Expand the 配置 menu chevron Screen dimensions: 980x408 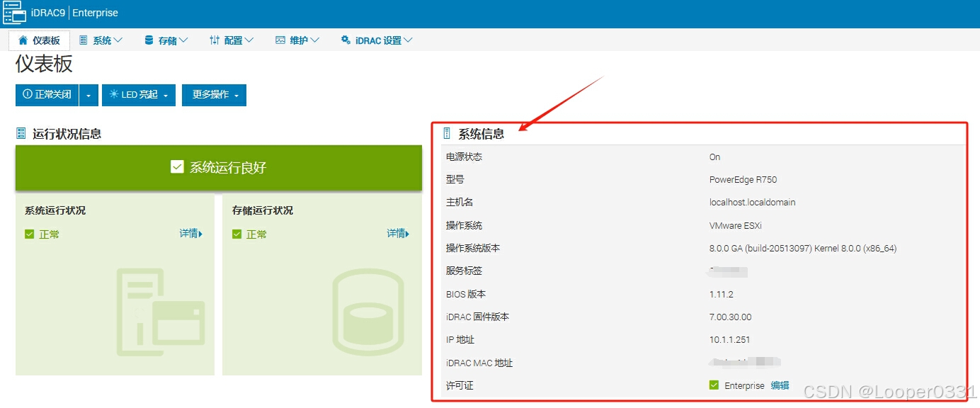tap(249, 40)
